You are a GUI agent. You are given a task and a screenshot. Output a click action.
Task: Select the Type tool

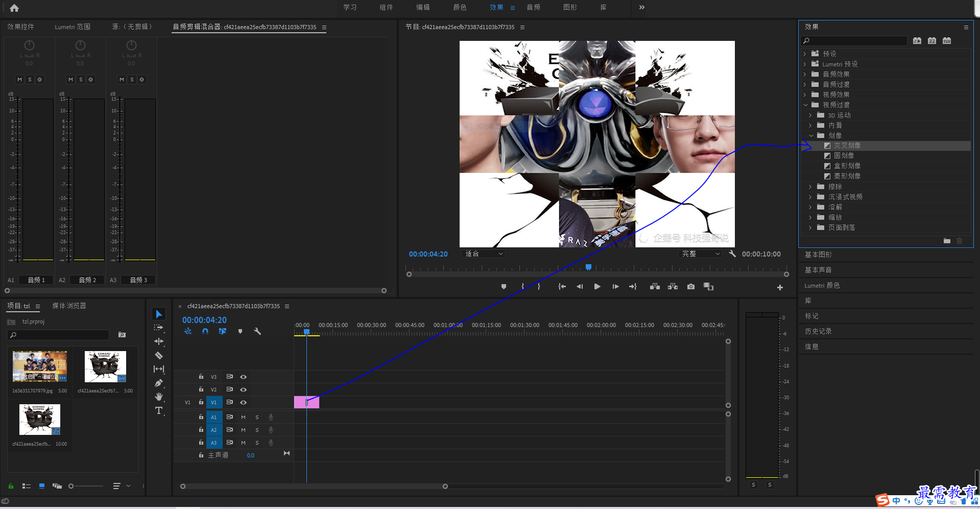point(159,410)
